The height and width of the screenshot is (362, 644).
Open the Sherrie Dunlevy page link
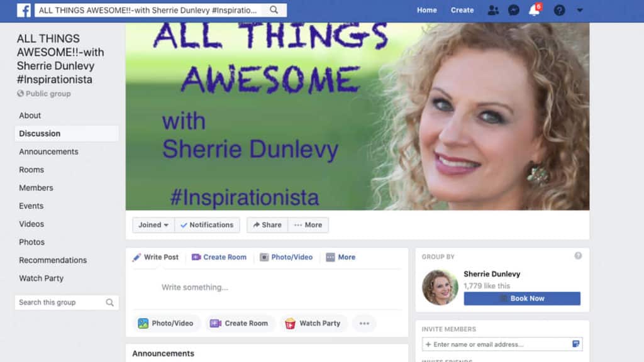pos(492,274)
